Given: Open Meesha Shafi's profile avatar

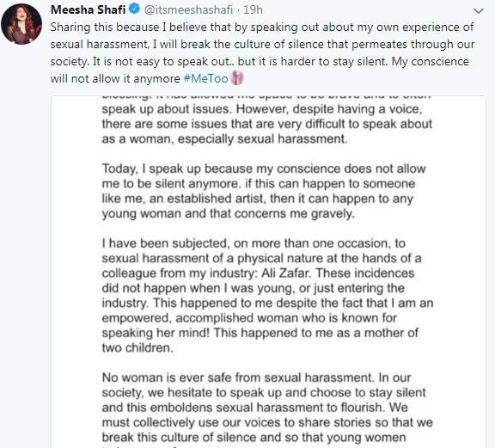Looking at the screenshot, I should click(x=21, y=24).
